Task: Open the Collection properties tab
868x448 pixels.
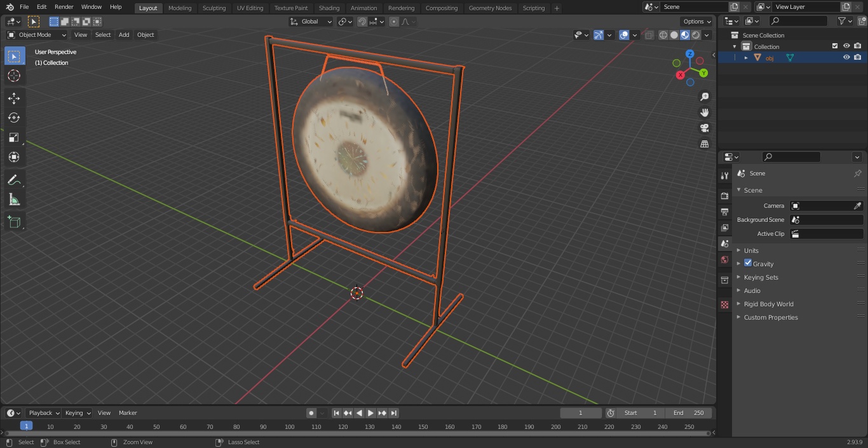Action: [724, 280]
